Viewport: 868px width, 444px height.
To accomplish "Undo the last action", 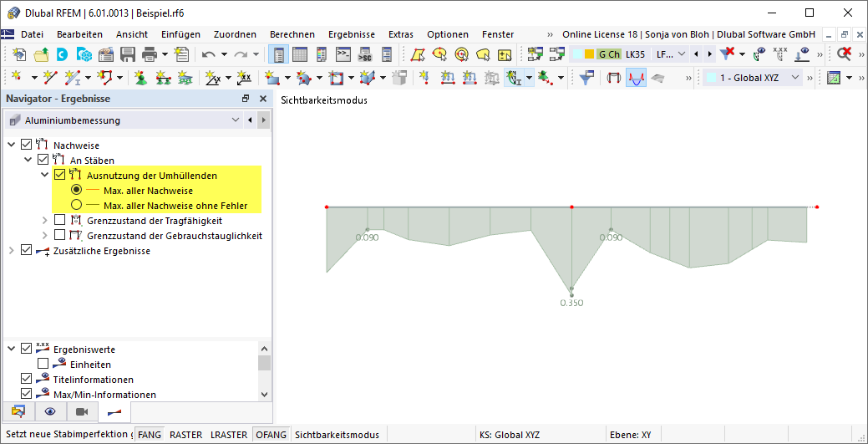I will point(208,54).
